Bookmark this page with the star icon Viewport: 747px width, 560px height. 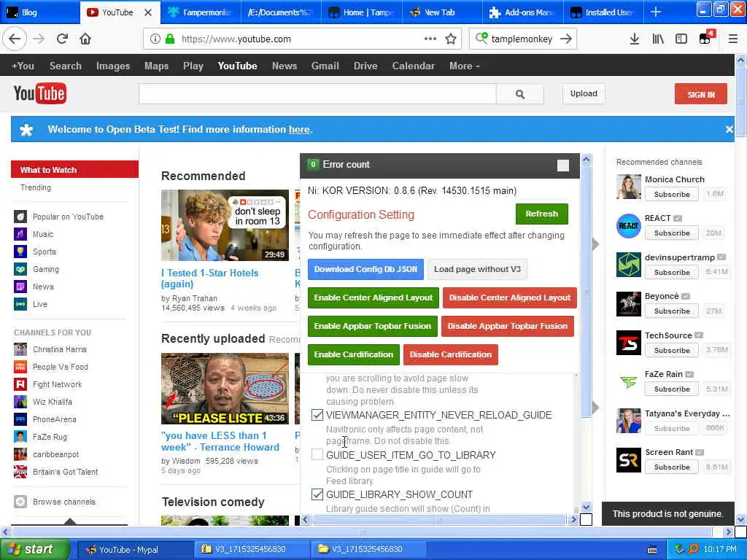click(x=451, y=39)
